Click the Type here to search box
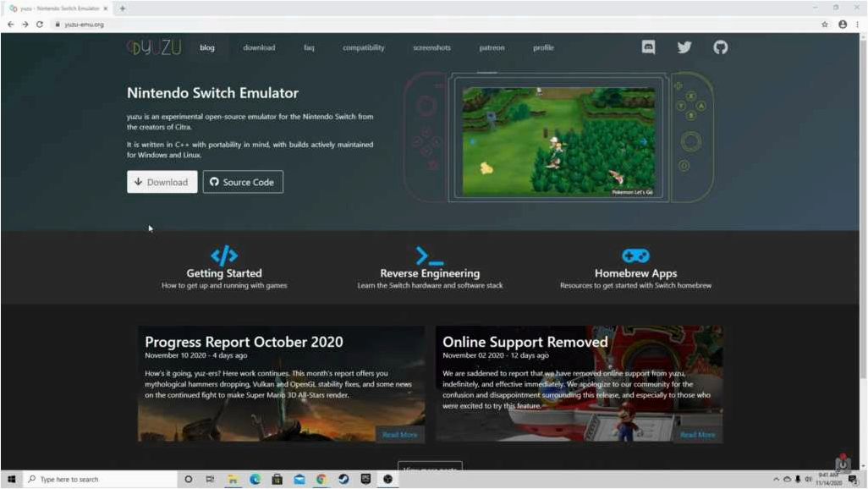Image resolution: width=868 pixels, height=489 pixels. tap(101, 479)
